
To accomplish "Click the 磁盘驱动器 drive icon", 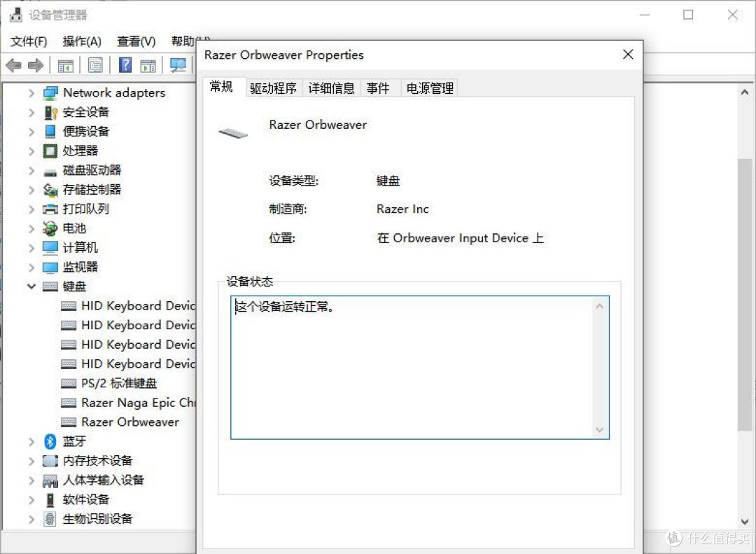I will click(50, 172).
